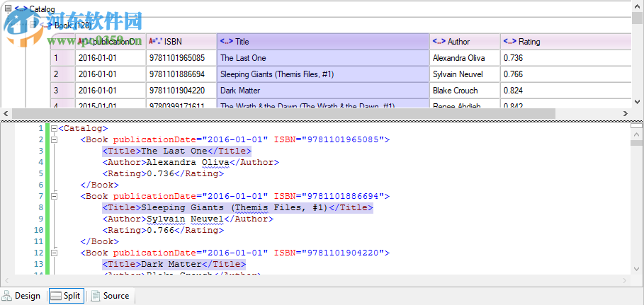Click the 'Blake Crouch' author cell
The height and width of the screenshot is (305, 644).
point(465,91)
